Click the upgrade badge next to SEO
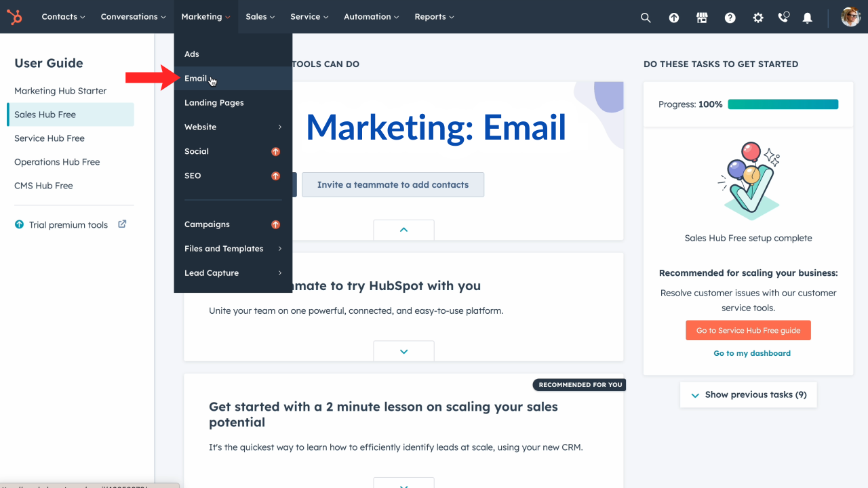Image resolution: width=868 pixels, height=488 pixels. (x=275, y=176)
